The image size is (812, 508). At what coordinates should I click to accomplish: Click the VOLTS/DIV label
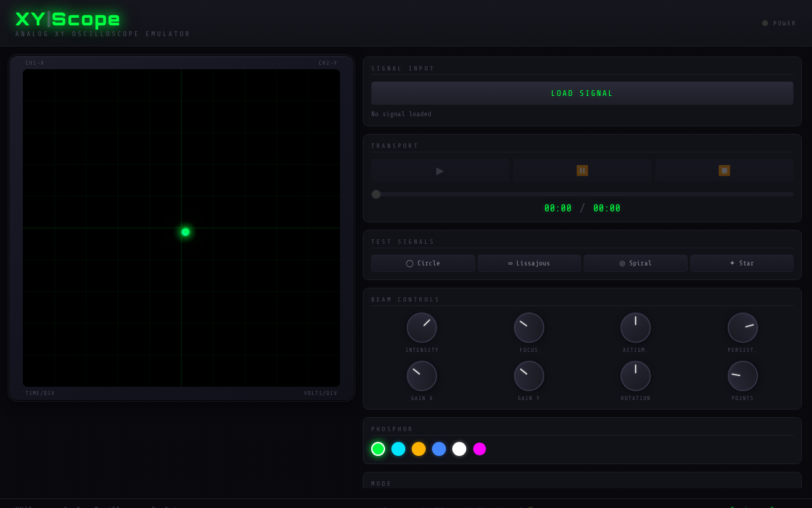point(320,393)
